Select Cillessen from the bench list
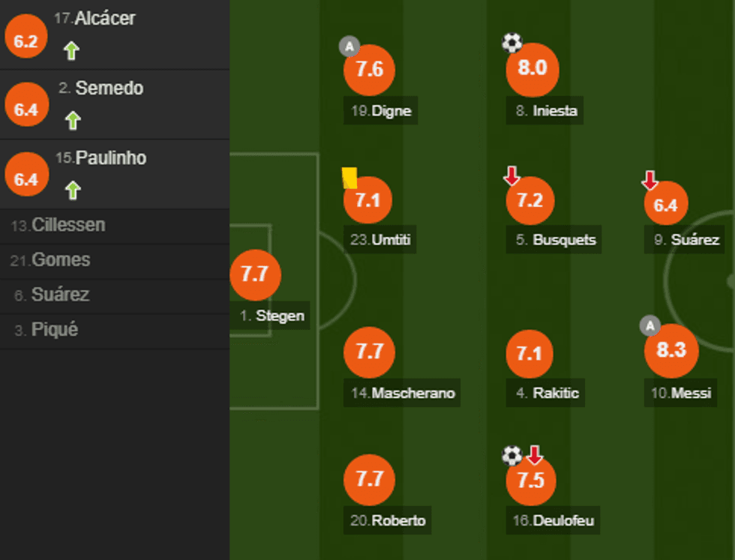 [x=67, y=226]
